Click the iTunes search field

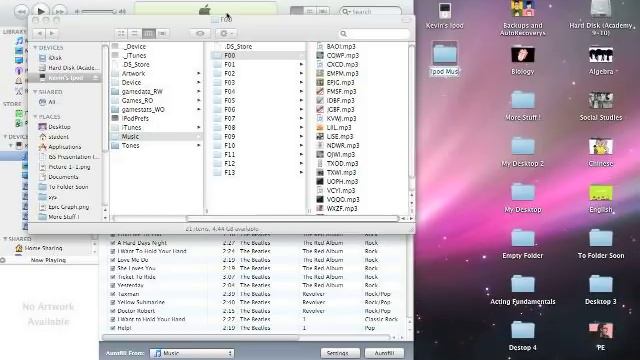[x=370, y=11]
